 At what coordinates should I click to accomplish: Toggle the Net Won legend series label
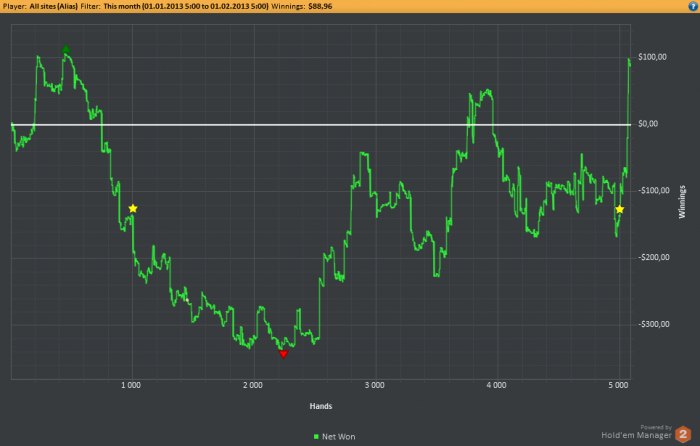point(338,437)
